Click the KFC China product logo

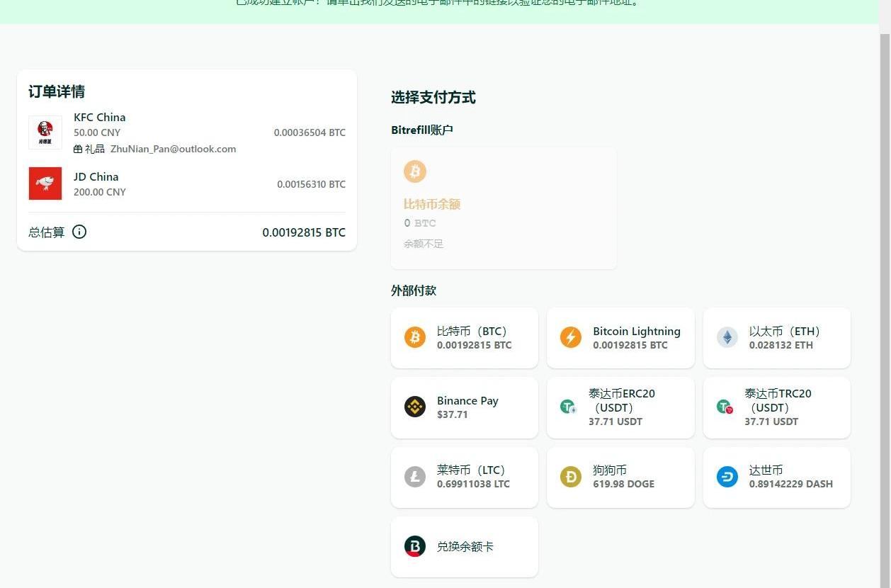45,132
